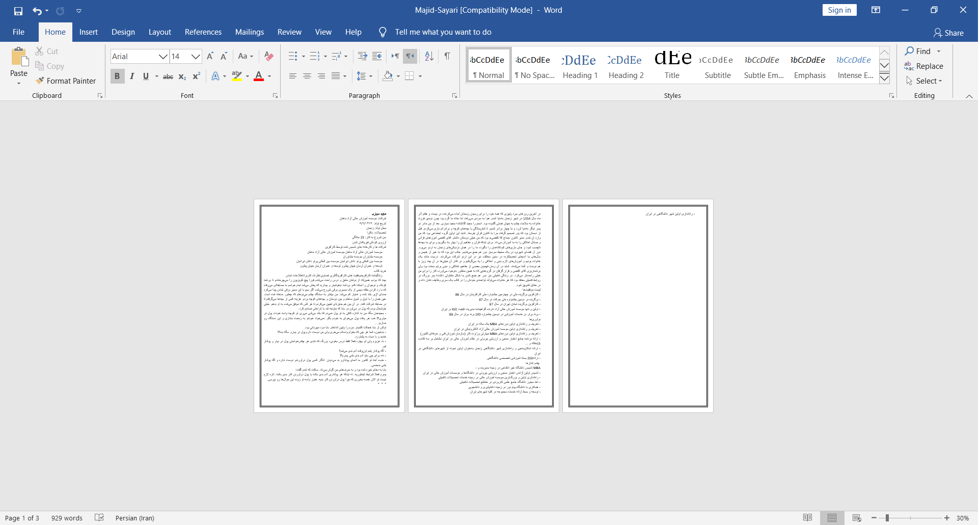Align text right

click(x=321, y=76)
